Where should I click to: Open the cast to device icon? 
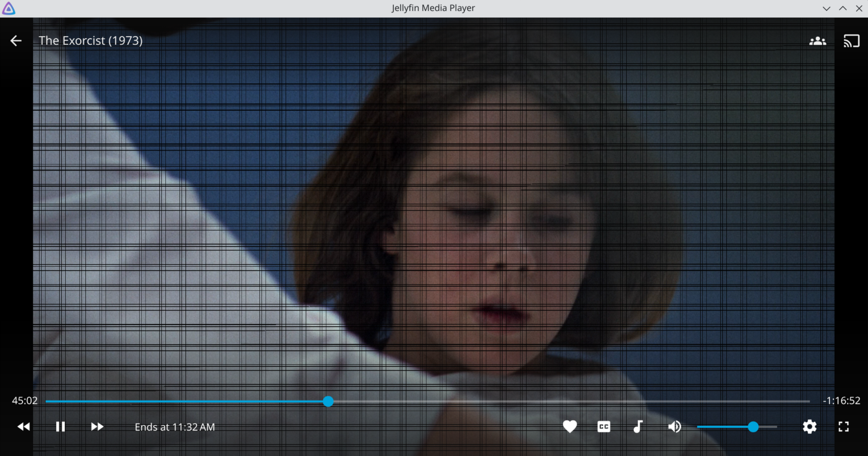click(x=851, y=41)
